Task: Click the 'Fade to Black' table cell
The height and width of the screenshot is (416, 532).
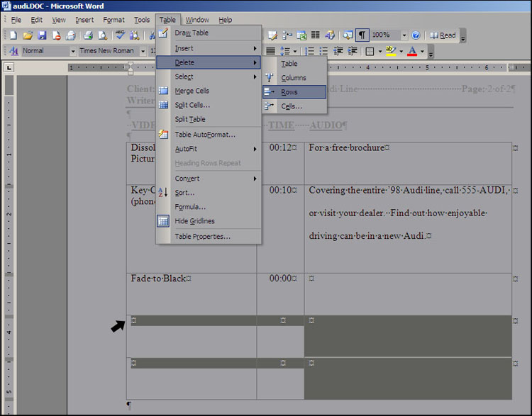Action: click(192, 294)
